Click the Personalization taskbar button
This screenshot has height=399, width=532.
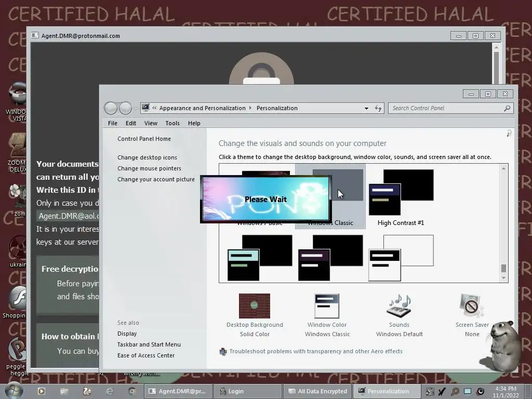click(387, 391)
